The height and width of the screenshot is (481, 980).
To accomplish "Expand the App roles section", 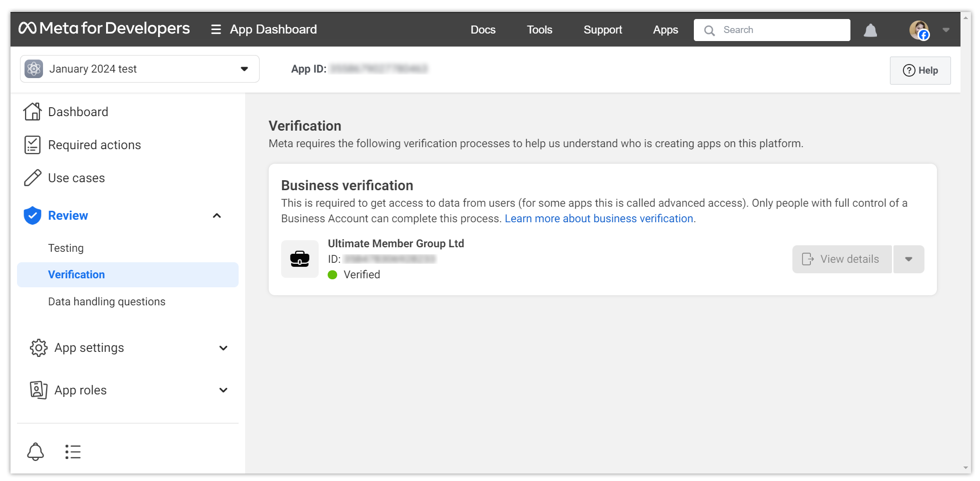I will click(223, 390).
